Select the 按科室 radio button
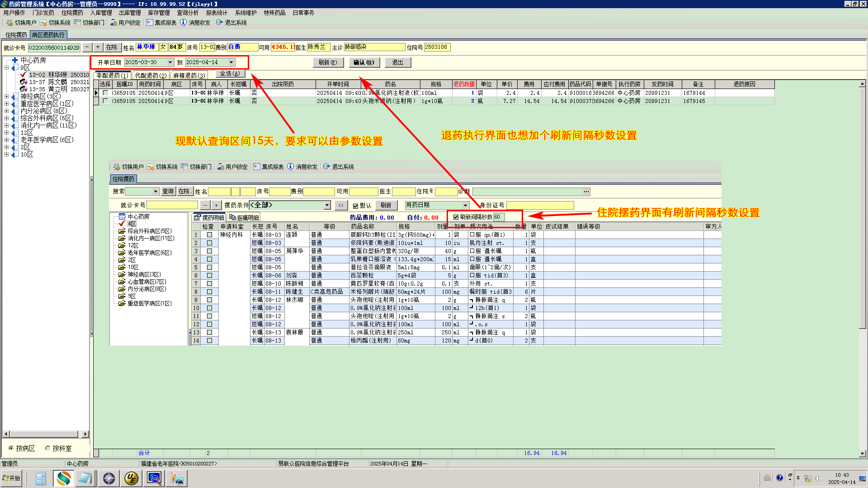868x488 pixels. point(48,448)
